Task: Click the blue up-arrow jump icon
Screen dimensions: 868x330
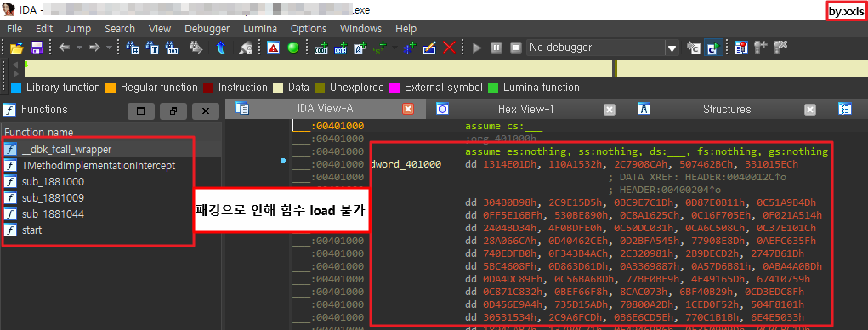Action: [x=221, y=48]
